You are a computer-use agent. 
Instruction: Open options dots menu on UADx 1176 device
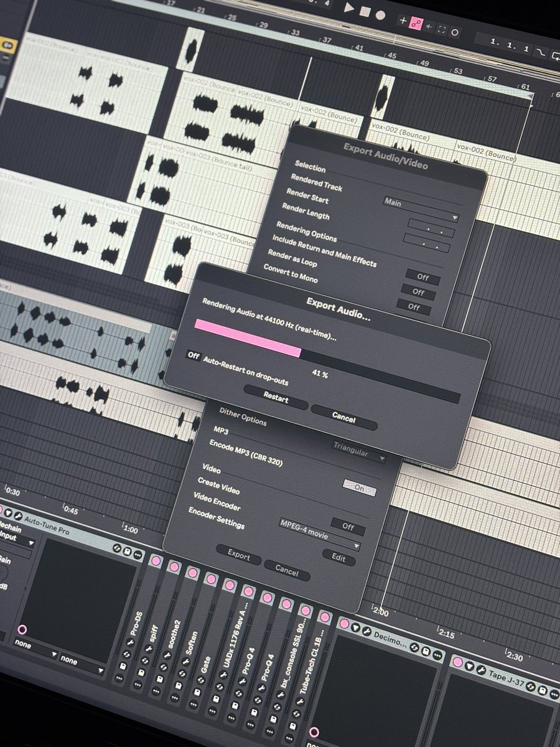[212, 710]
